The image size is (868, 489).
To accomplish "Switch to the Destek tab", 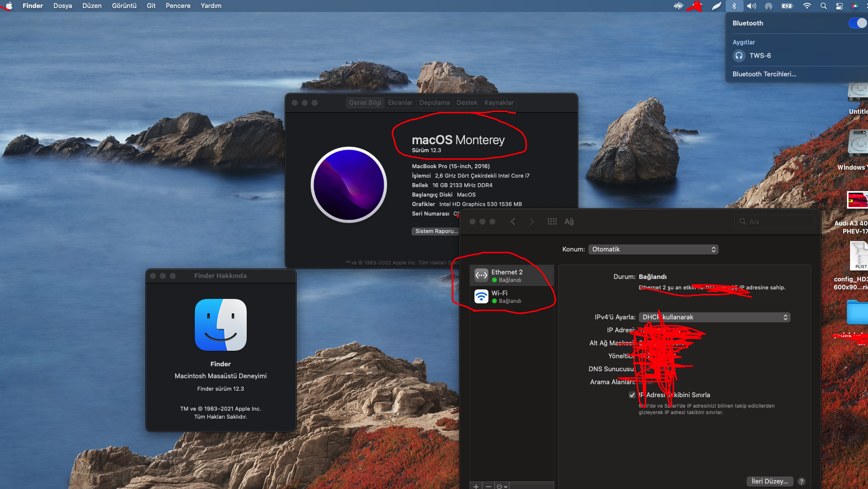I will (467, 103).
